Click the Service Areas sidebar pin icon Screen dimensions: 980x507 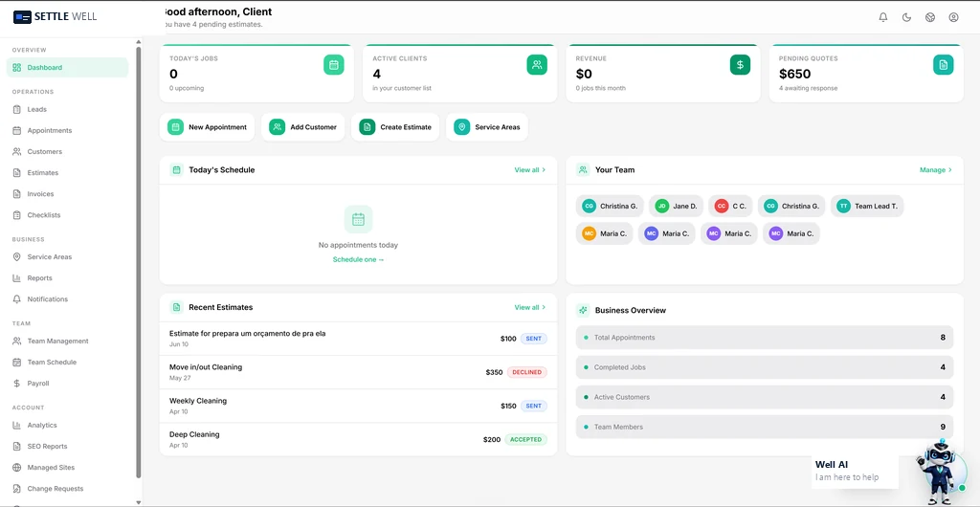point(17,256)
